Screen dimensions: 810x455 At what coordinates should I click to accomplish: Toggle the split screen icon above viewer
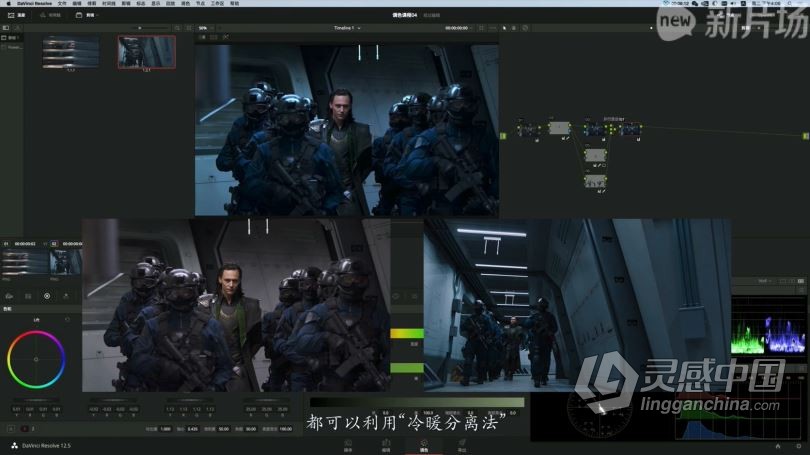tap(213, 37)
